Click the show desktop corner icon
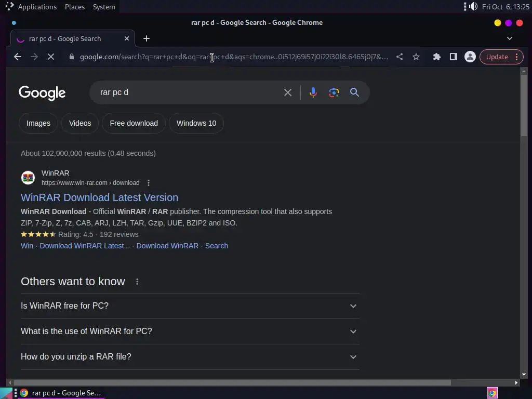The height and width of the screenshot is (399, 532). pyautogui.click(x=6, y=393)
